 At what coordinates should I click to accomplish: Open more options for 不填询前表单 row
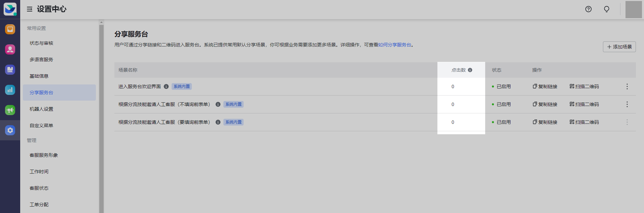click(627, 104)
